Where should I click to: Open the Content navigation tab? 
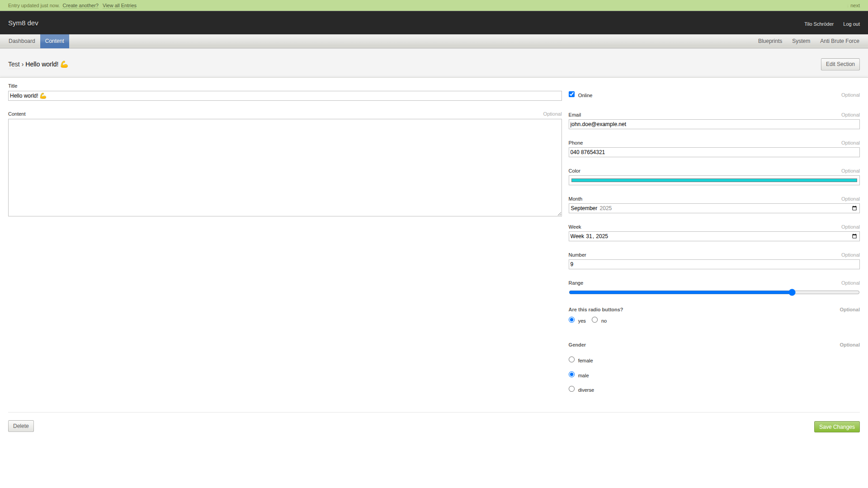[54, 41]
